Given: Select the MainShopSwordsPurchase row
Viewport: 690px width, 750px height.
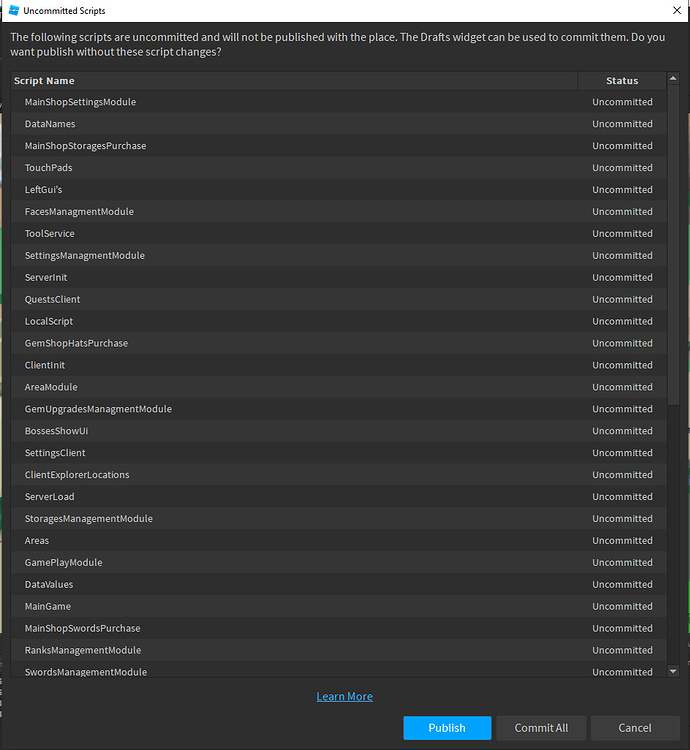Looking at the screenshot, I should point(339,629).
